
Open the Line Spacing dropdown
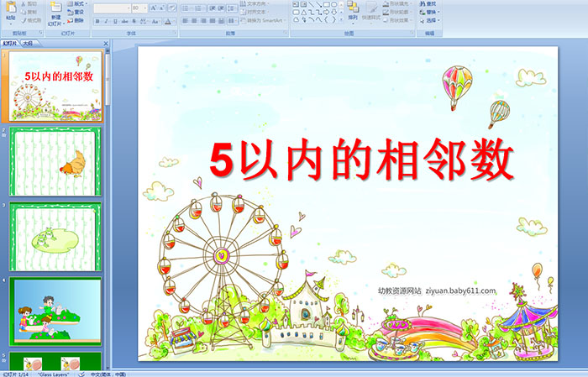(233, 8)
